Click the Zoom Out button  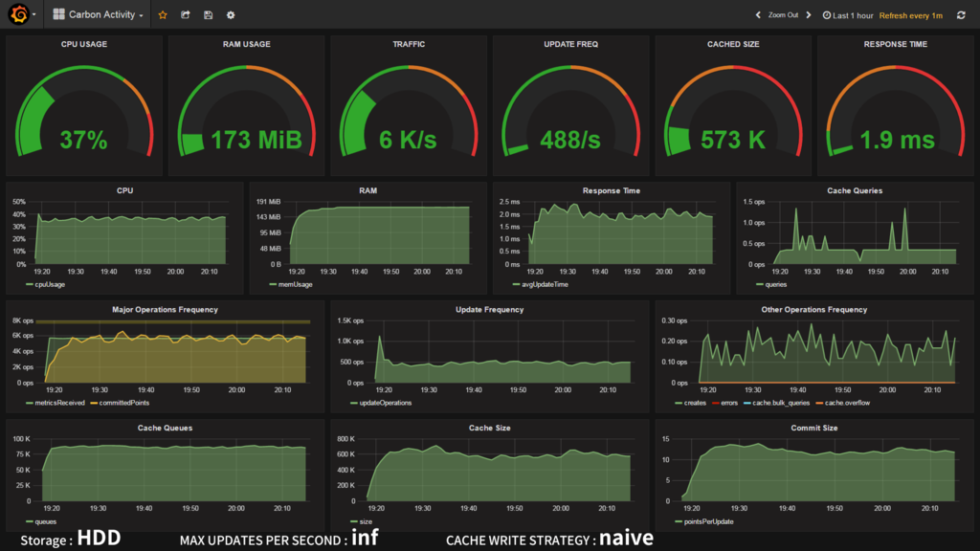(783, 15)
